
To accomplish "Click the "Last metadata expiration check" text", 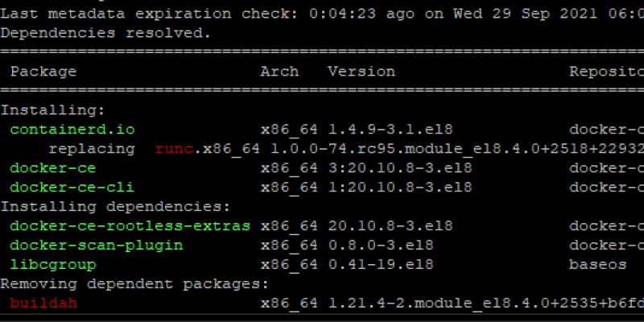I will click(145, 14).
